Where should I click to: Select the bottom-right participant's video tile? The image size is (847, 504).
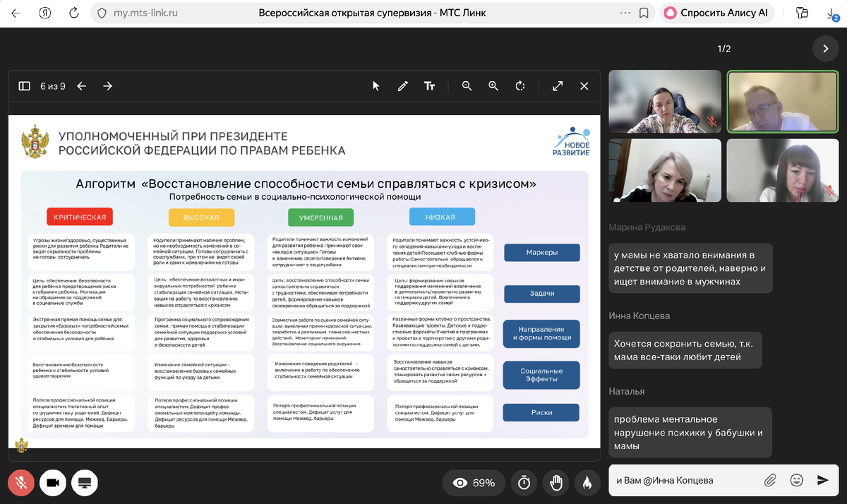(783, 170)
